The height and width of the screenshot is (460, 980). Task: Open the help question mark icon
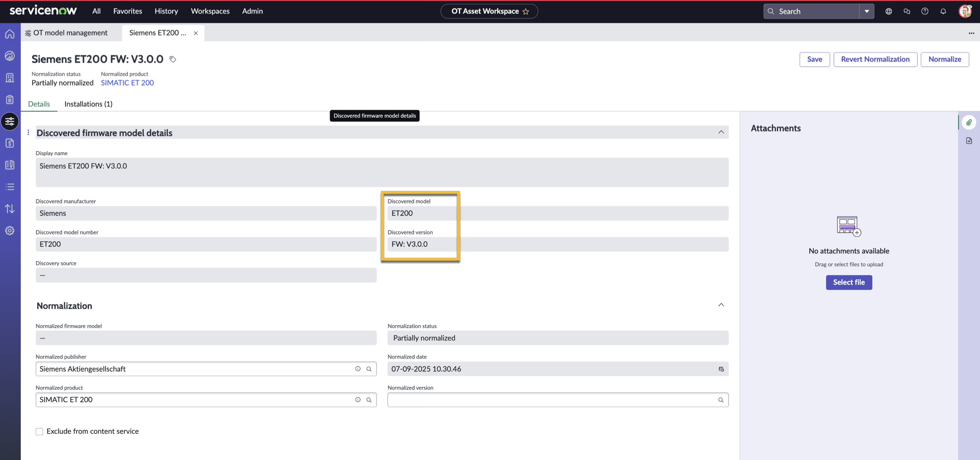coord(925,11)
